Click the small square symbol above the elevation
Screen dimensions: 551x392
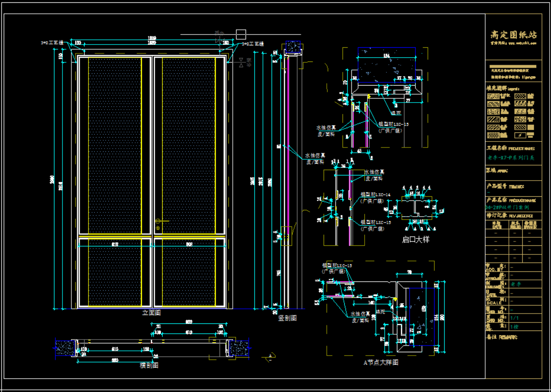pyautogui.click(x=241, y=34)
